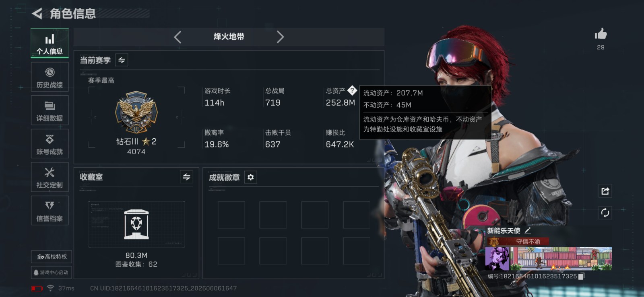The image size is (644, 297).
Task: Click the 高校特权 button
Action: coord(52,257)
